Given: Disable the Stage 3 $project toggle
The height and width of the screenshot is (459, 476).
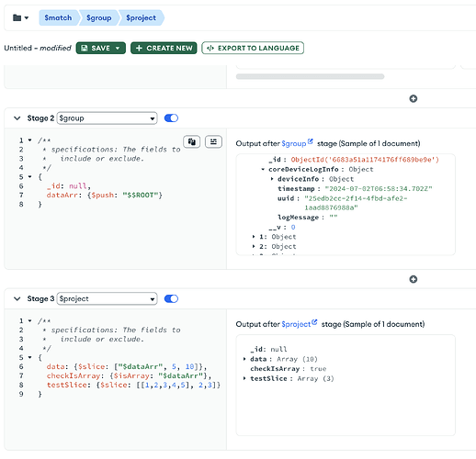Looking at the screenshot, I should point(171,298).
